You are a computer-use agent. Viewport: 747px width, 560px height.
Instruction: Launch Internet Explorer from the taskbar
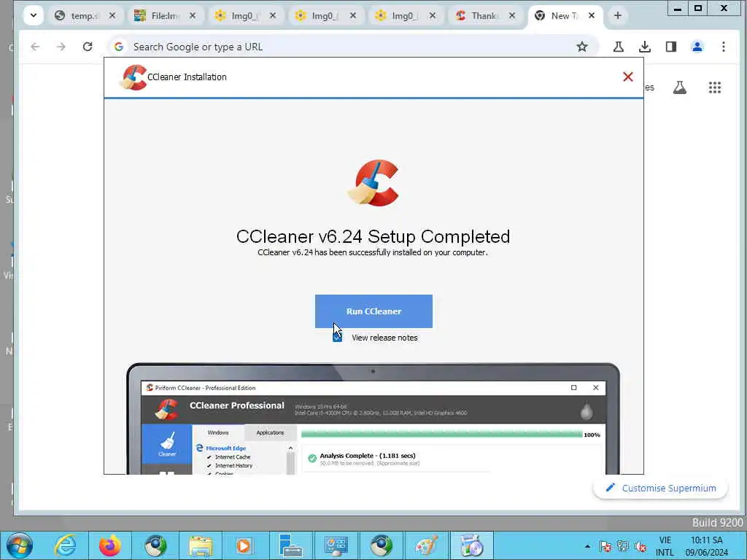[65, 545]
